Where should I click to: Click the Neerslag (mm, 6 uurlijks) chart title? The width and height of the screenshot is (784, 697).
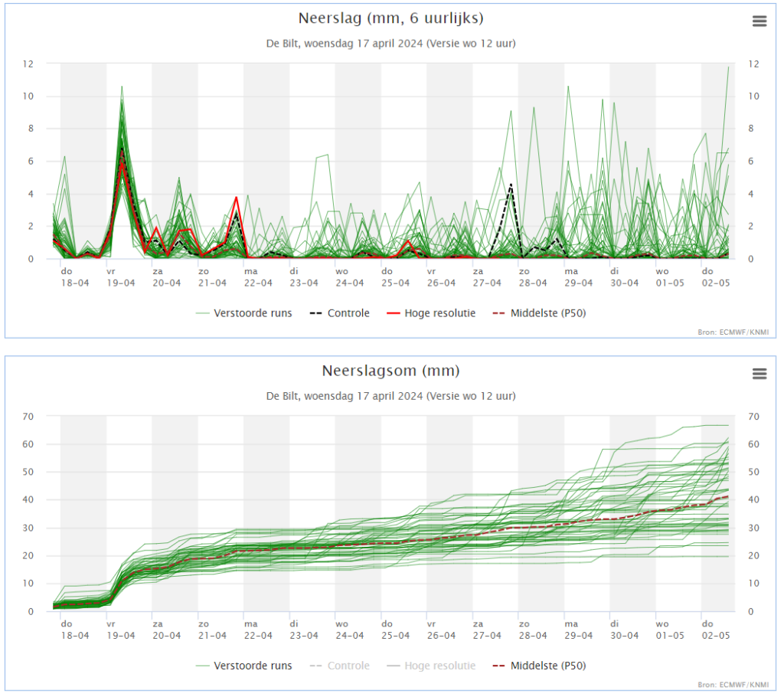391,18
